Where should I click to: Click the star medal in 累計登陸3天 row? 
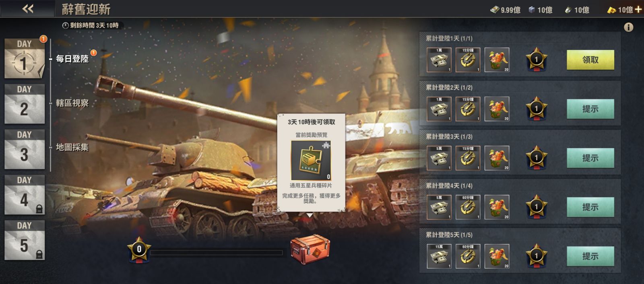click(x=536, y=158)
